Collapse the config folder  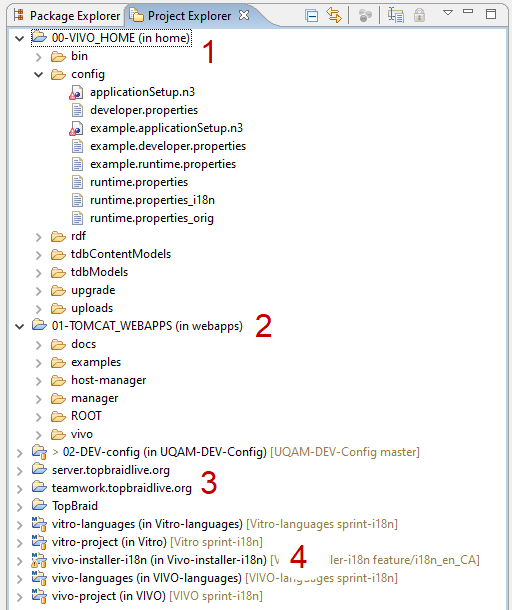click(x=39, y=74)
